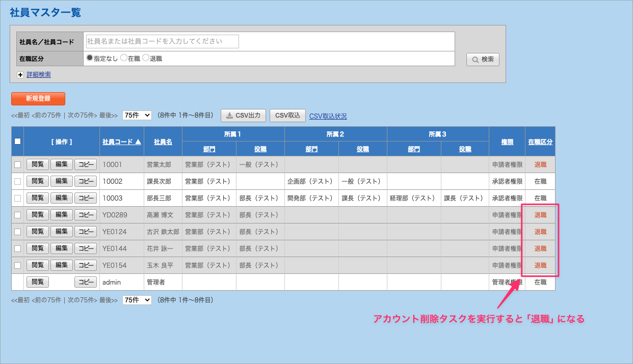Screen dimensions: 633x364
Task: Sort by 役職 under 所属1
Action: [260, 149]
